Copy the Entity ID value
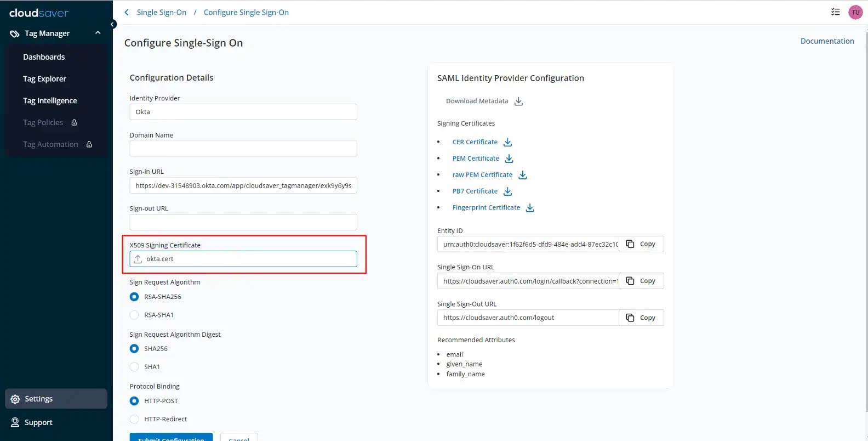Screen dimensions: 868x441 coord(641,244)
